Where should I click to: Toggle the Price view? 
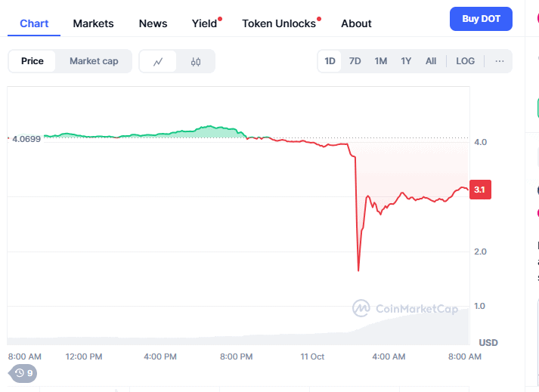[x=33, y=61]
